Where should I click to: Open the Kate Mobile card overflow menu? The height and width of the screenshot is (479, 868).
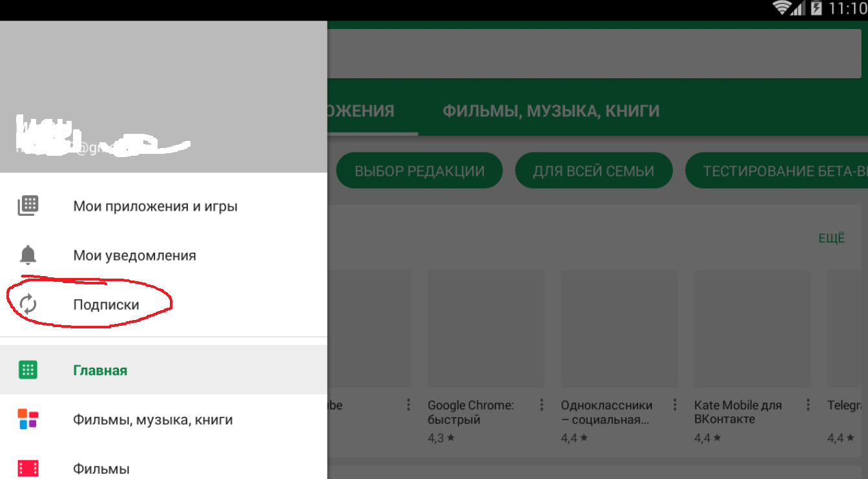808,405
